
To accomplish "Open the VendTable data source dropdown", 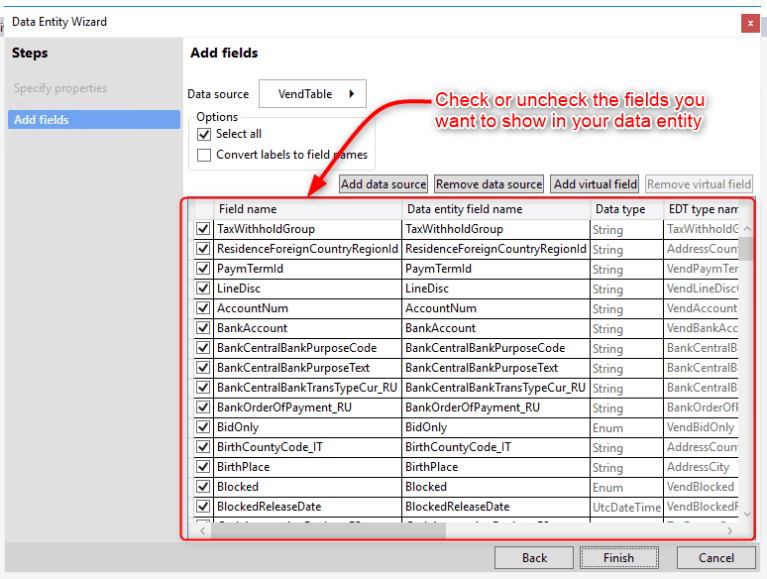I will tap(313, 93).
